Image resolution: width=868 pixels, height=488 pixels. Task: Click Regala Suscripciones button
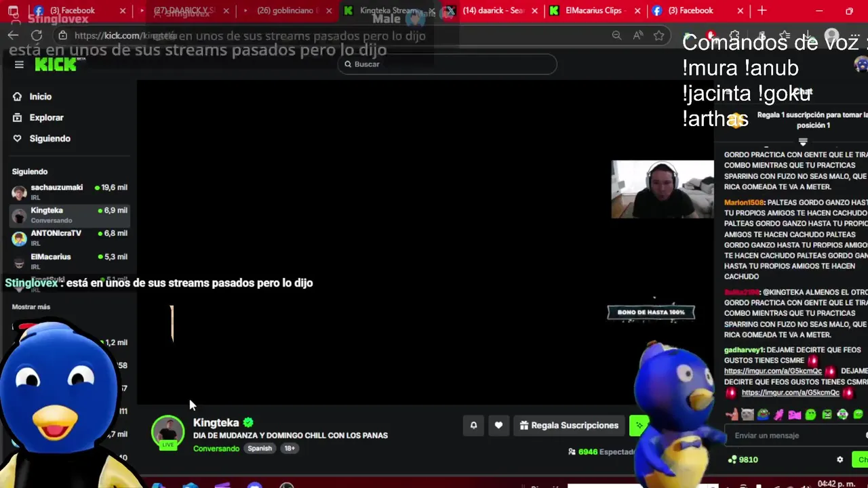[x=569, y=426]
